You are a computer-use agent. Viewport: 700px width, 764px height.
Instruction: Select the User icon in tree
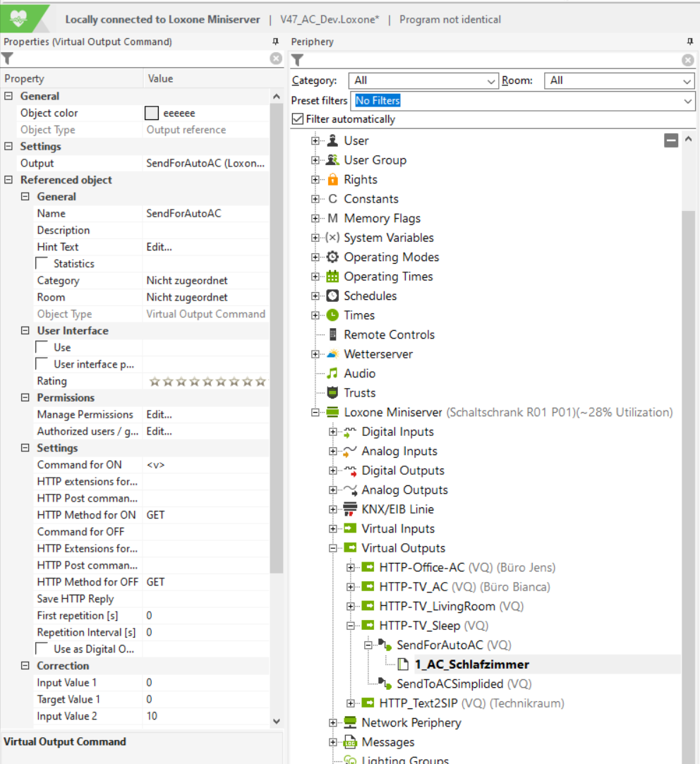pyautogui.click(x=332, y=141)
